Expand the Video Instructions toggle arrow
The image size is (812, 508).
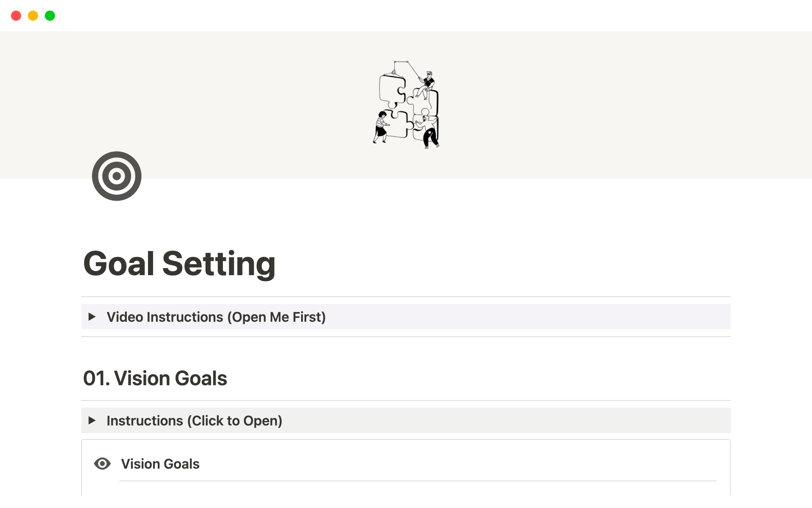[92, 317]
